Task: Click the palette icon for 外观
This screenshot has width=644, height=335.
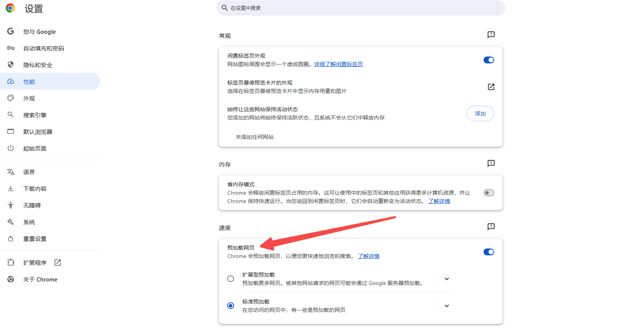Action: click(x=11, y=98)
